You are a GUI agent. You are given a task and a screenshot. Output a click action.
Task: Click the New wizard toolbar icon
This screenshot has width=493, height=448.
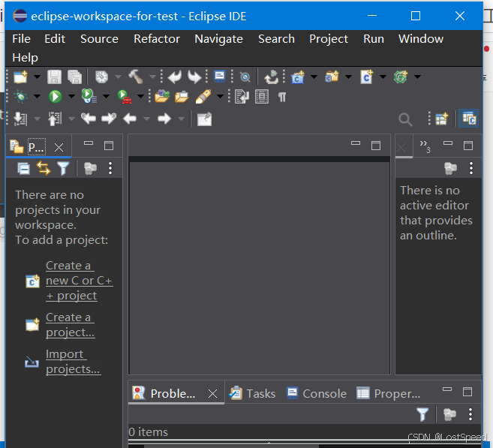(x=20, y=77)
